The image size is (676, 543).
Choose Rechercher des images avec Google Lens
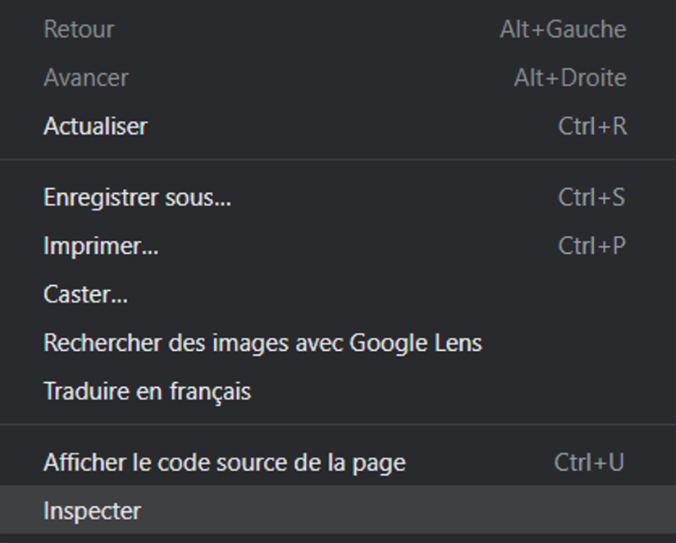click(262, 343)
